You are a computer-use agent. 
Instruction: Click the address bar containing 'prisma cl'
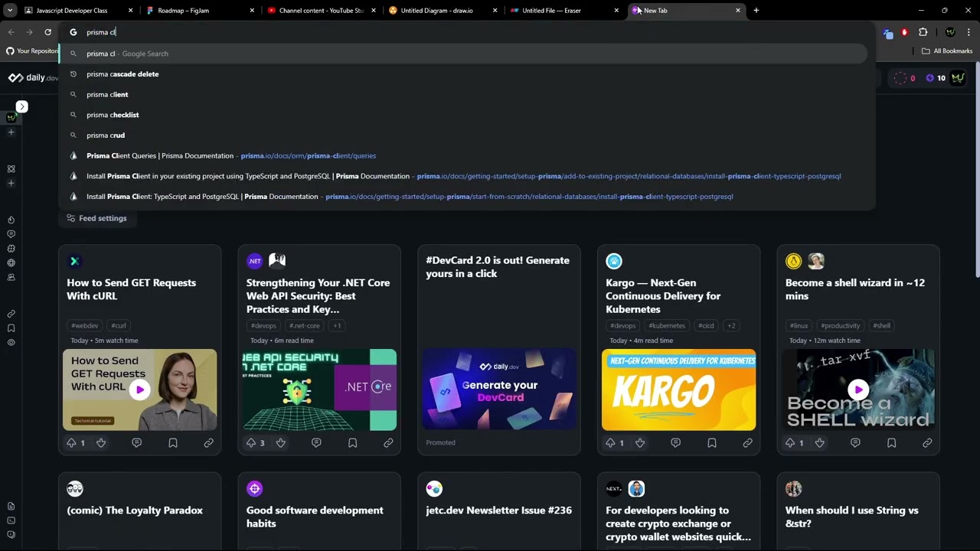[467, 32]
